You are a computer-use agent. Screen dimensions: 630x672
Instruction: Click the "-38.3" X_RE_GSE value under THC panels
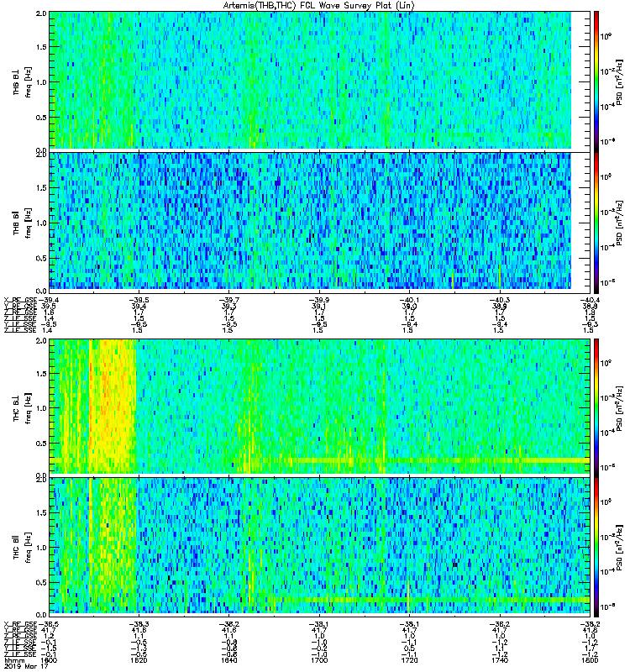pos(139,624)
